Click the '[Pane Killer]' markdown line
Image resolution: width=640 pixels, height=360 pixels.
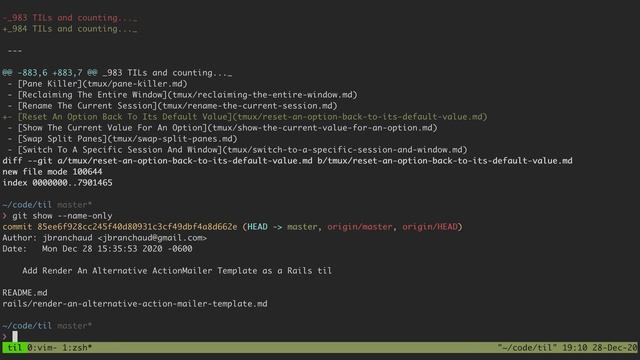click(x=98, y=84)
